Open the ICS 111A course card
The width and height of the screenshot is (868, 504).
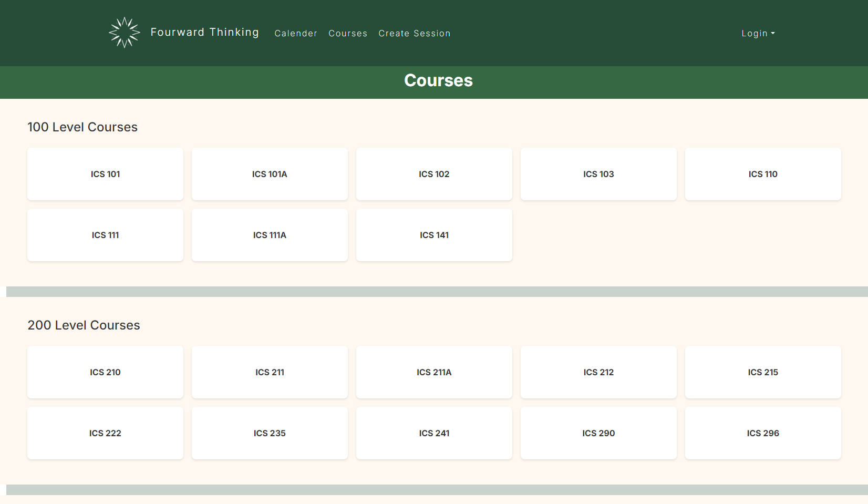tap(270, 235)
